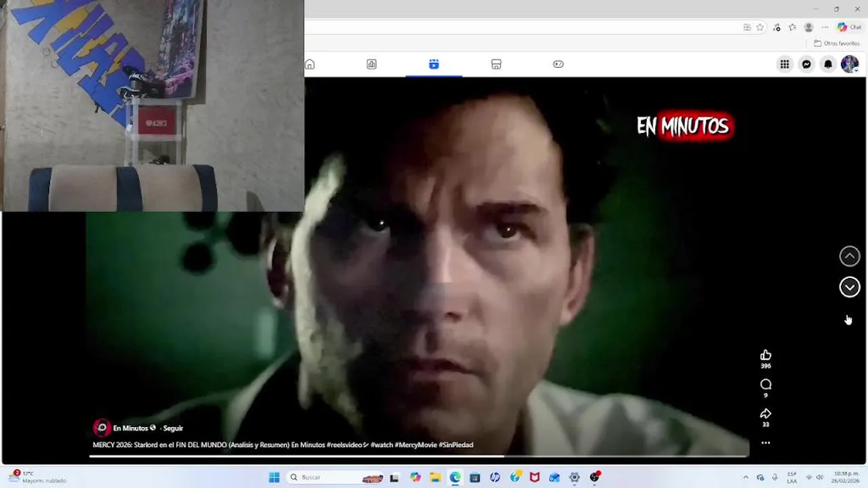
Task: Click the #MercyMovie hashtag
Action: pos(416,445)
